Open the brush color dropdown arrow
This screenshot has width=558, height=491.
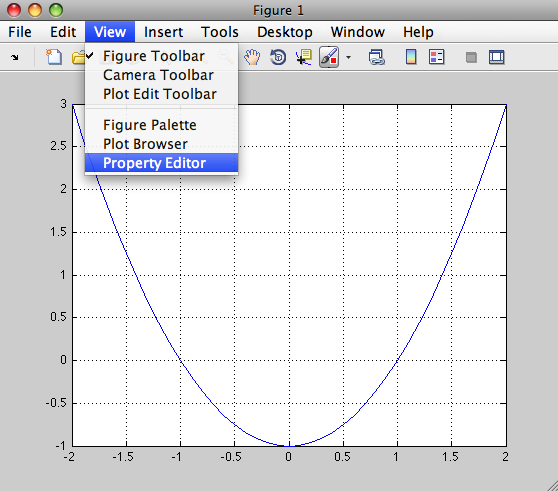348,57
